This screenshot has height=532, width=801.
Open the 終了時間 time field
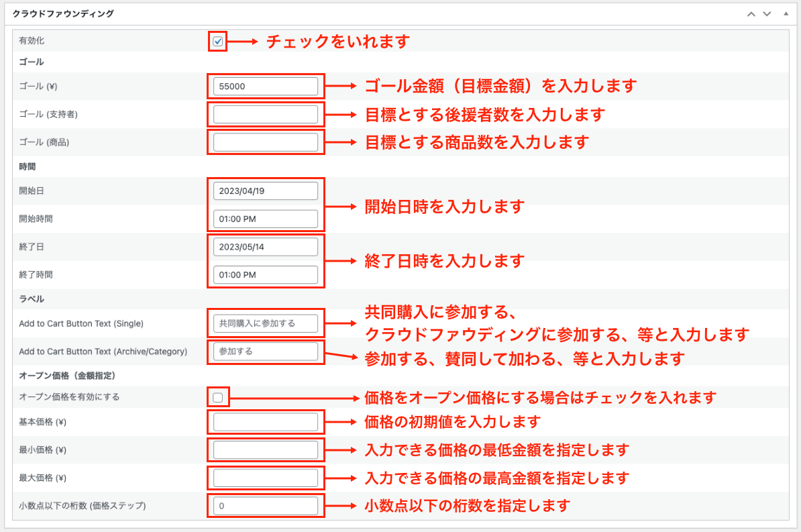point(265,274)
